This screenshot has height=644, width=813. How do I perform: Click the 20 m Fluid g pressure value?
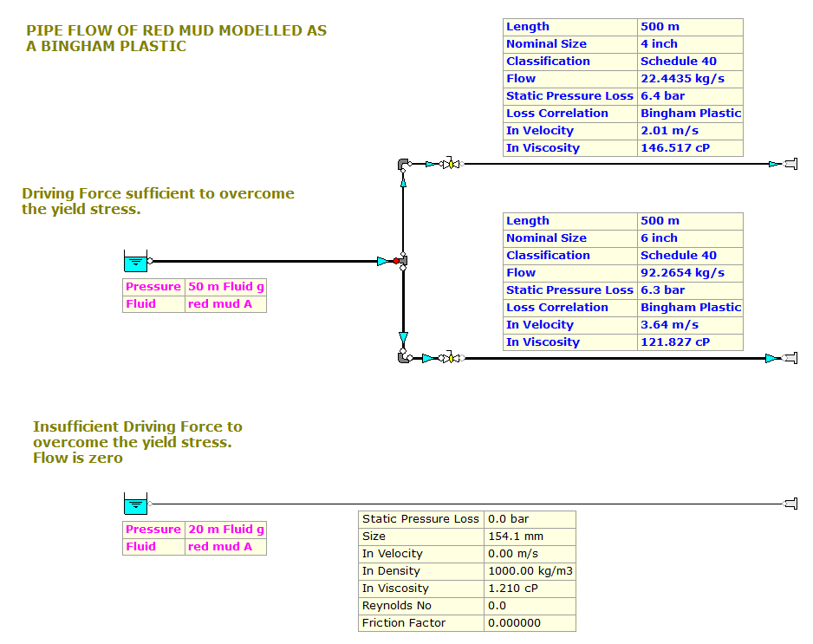click(x=225, y=530)
